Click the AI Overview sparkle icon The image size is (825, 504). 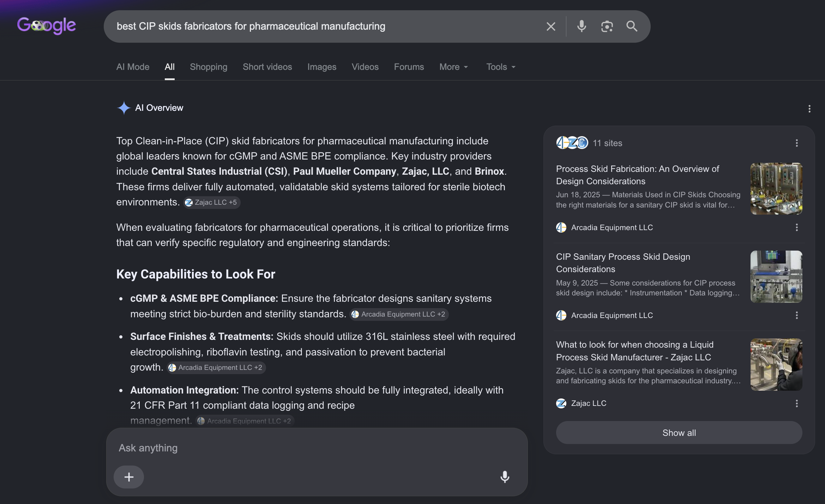[124, 108]
